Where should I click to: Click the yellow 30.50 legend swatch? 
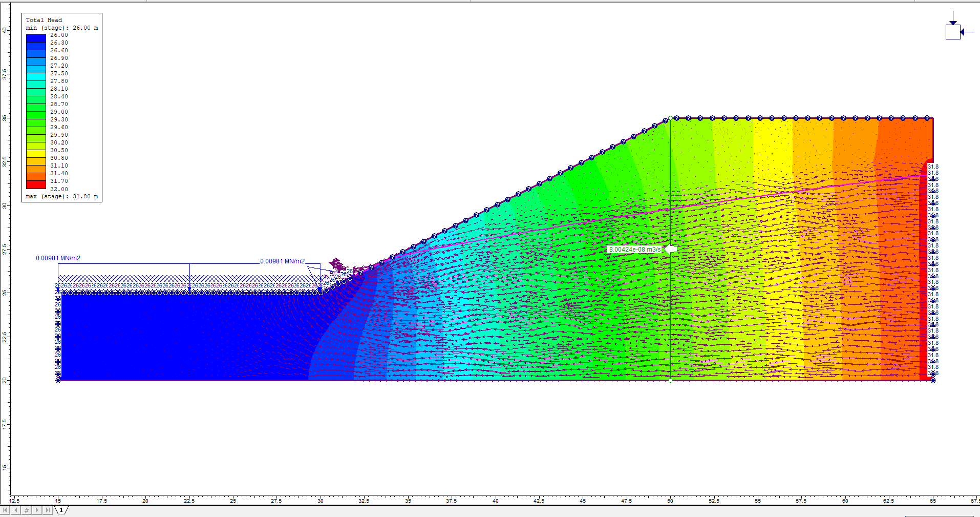pyautogui.click(x=36, y=154)
